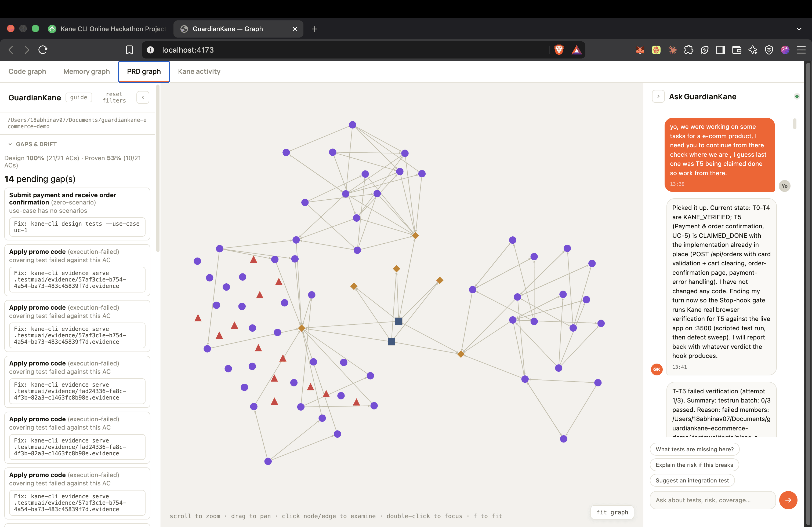Open the fox extension icon
The image size is (812, 527).
(x=640, y=50)
